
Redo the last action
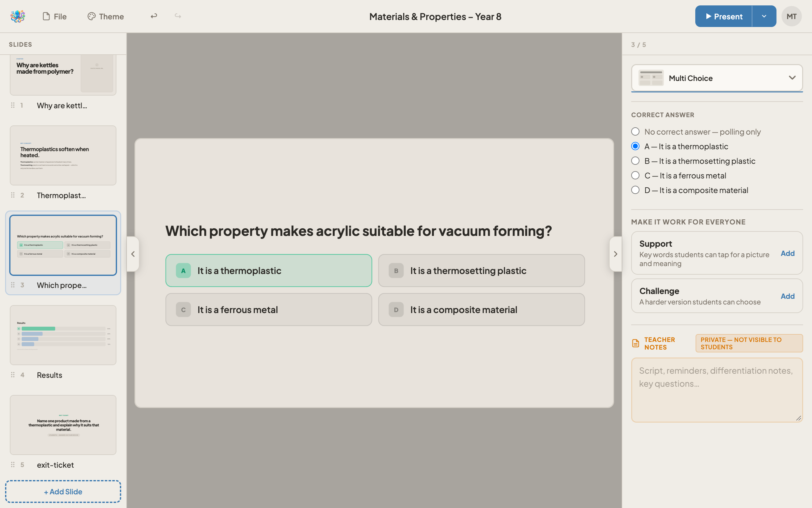[x=178, y=16]
